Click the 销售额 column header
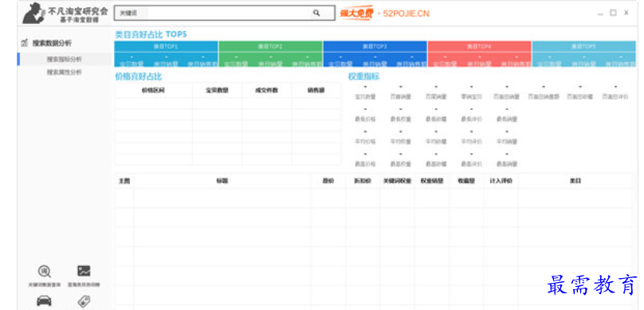This screenshot has width=644, height=310. coord(316,90)
